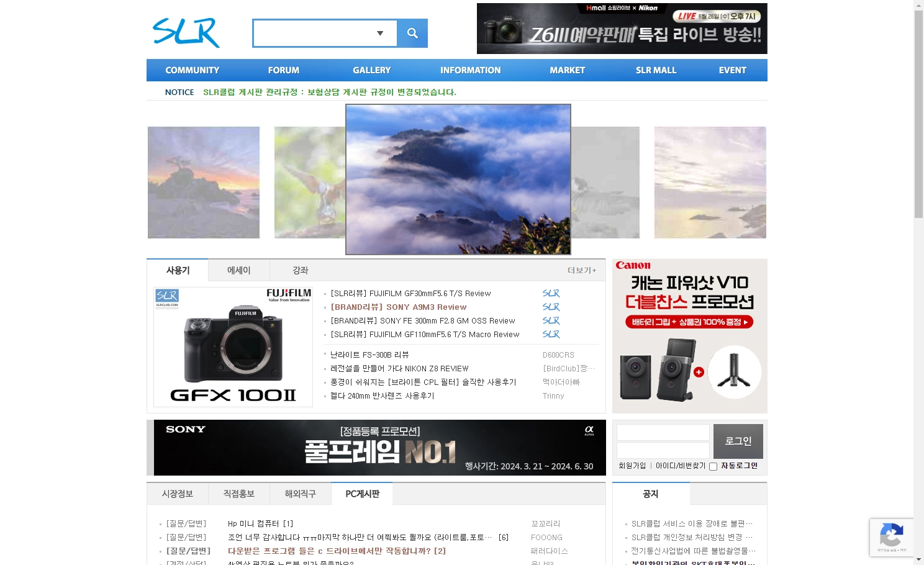The width and height of the screenshot is (924, 565).
Task: Click the scrollbar up arrow
Action: pyautogui.click(x=918, y=5)
